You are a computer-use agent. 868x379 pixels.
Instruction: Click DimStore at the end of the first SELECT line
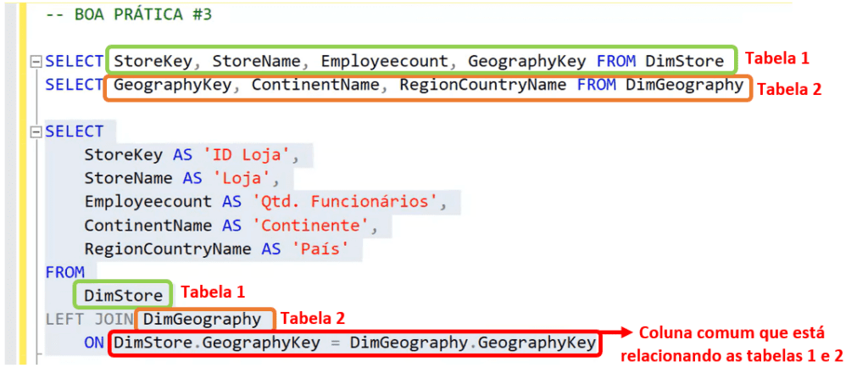click(685, 61)
